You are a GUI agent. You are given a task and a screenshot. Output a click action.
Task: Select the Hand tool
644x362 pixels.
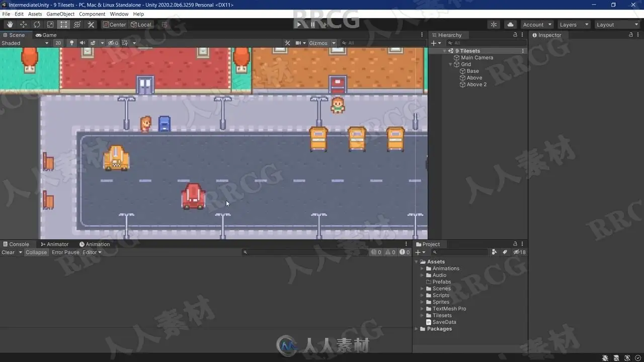10,25
